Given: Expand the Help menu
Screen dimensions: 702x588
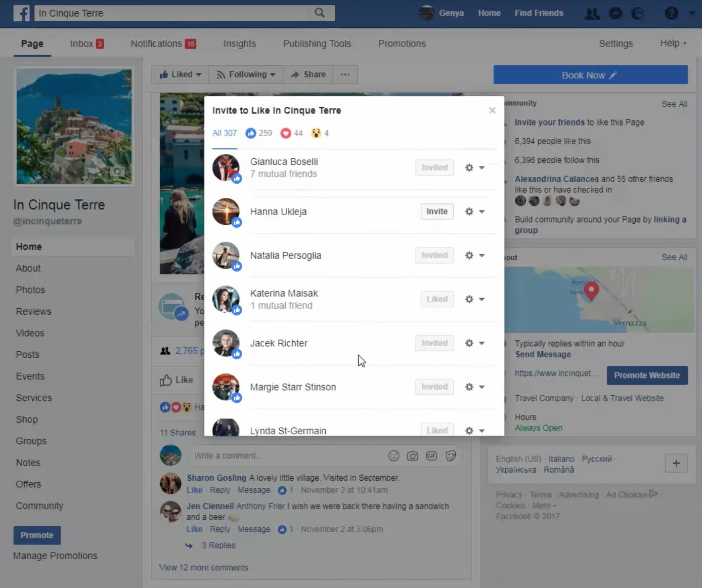Looking at the screenshot, I should pos(673,44).
